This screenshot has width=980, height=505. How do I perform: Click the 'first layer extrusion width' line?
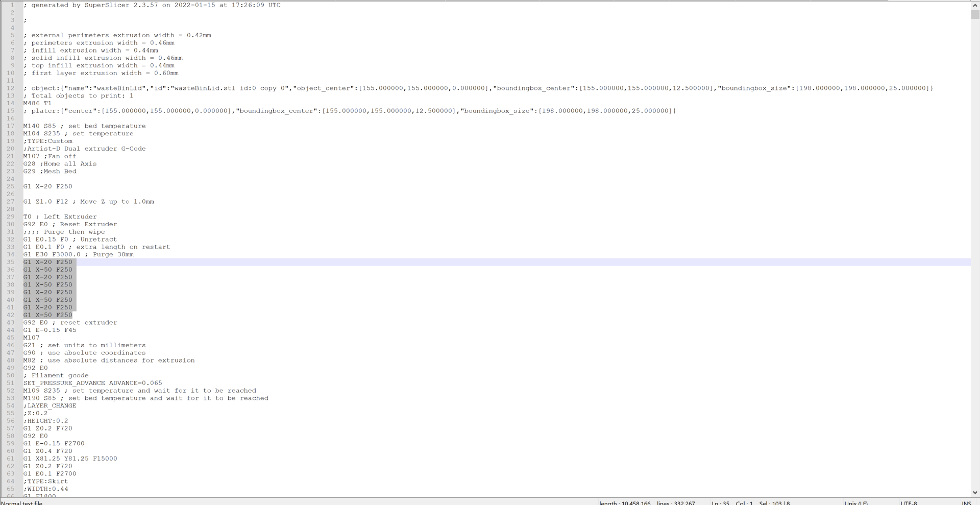(x=101, y=73)
